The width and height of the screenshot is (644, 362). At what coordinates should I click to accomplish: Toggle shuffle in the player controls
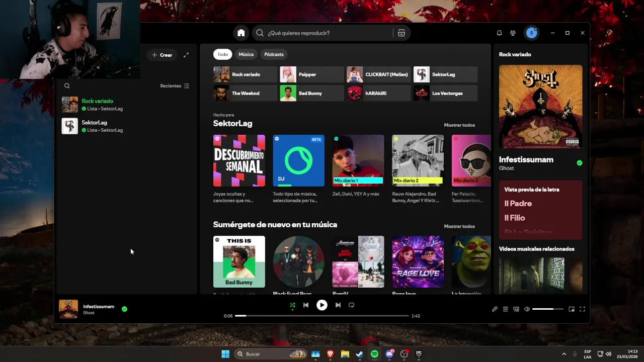[292, 305]
